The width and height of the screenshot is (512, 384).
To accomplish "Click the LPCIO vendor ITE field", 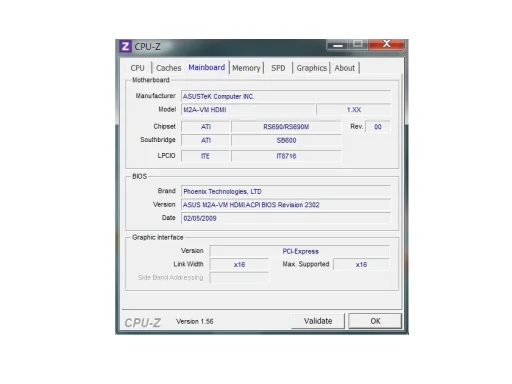I will [206, 156].
